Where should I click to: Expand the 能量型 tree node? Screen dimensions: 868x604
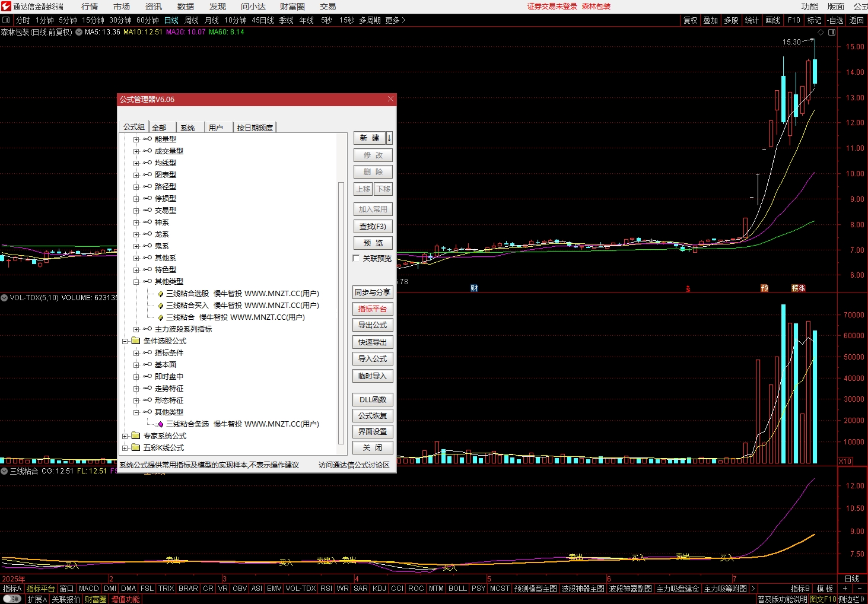136,139
